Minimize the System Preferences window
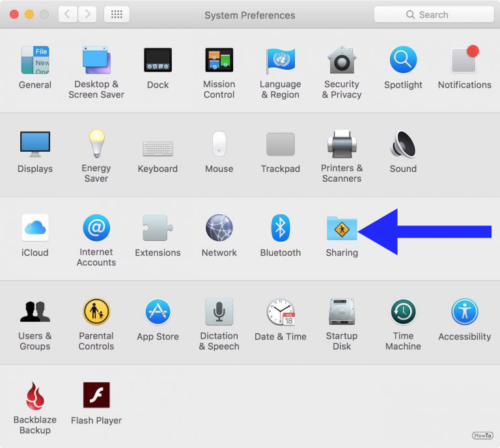This screenshot has height=448, width=500. (x=29, y=14)
